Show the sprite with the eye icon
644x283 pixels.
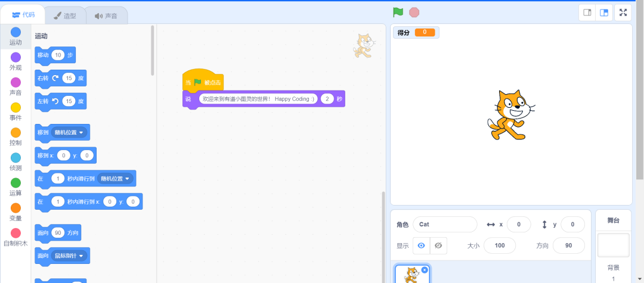(421, 245)
